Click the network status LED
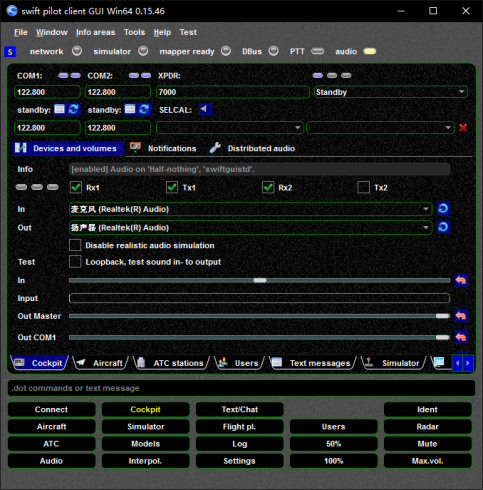This screenshot has height=490, width=483. point(77,51)
